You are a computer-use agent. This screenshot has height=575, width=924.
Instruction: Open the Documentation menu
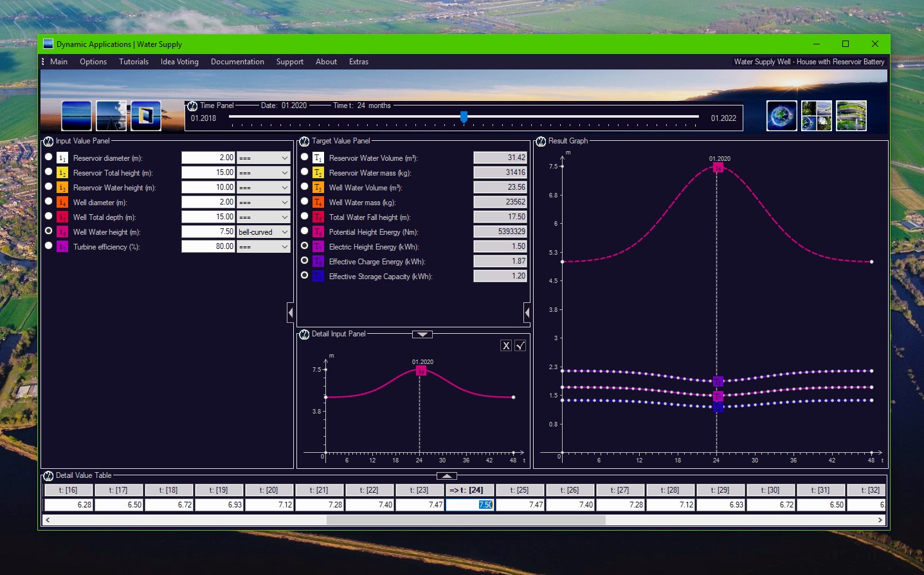coord(237,62)
